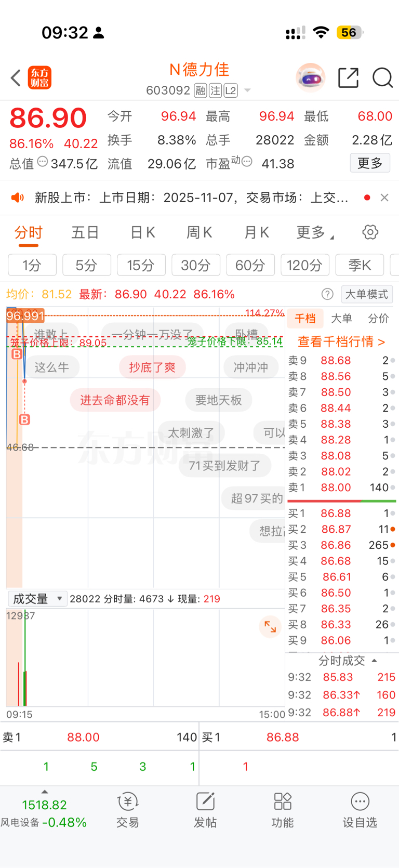Tap the 买3 86.86 order row
The image size is (399, 868).
(x=342, y=545)
